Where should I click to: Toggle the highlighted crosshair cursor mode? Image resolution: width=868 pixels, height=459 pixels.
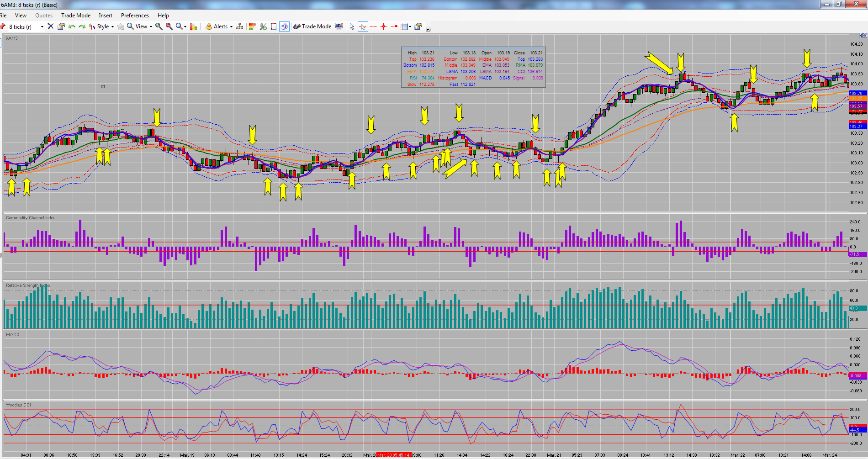(x=363, y=26)
